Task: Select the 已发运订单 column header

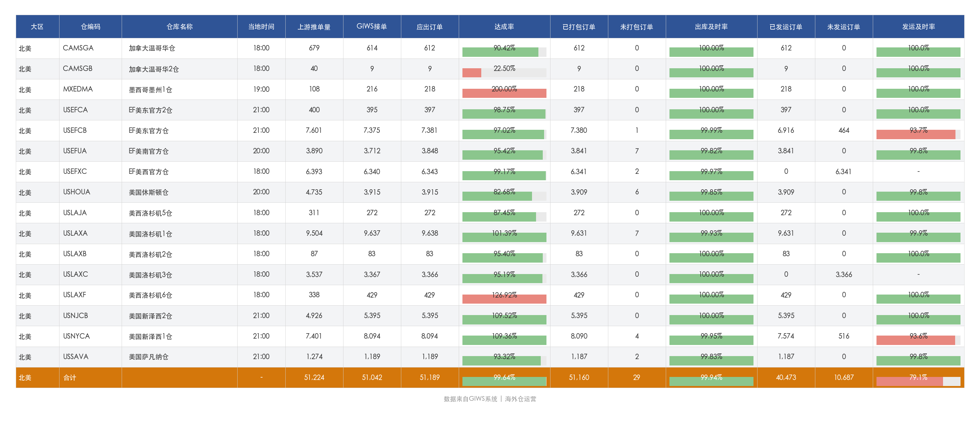Action: coord(786,27)
